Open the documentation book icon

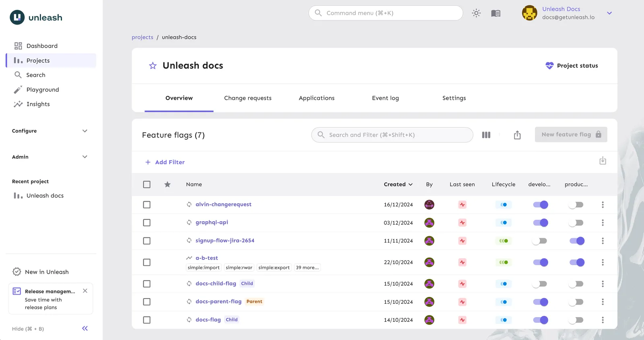point(496,13)
